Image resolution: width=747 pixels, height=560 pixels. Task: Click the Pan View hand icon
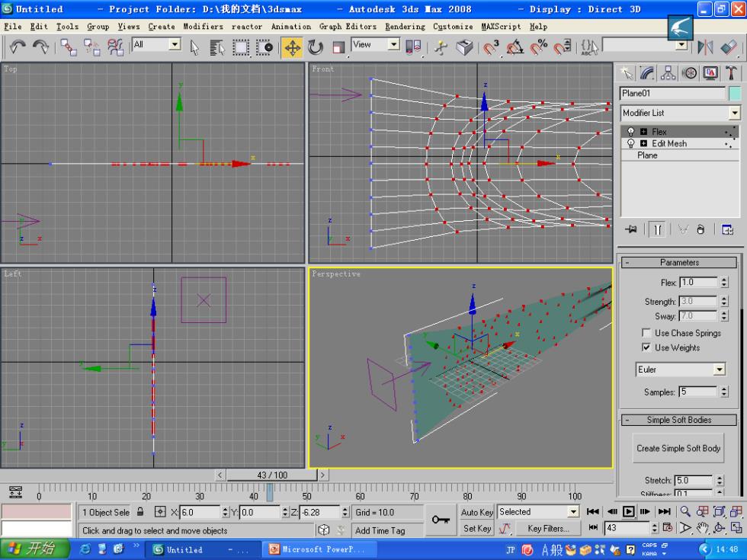coord(702,527)
